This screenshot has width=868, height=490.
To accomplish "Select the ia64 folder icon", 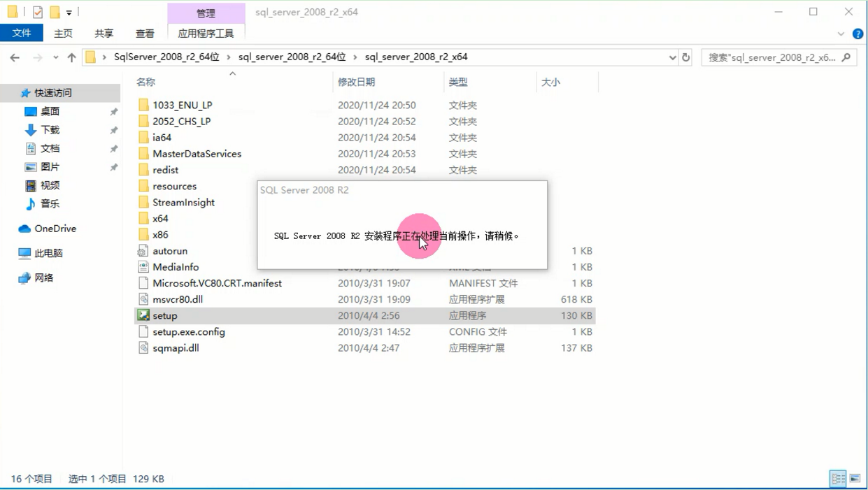I will click(143, 137).
